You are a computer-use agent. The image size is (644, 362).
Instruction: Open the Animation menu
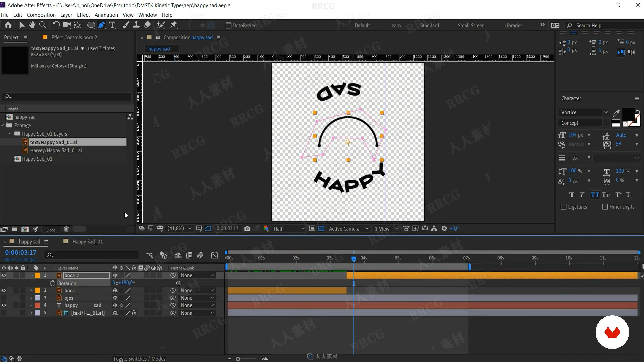(x=106, y=15)
